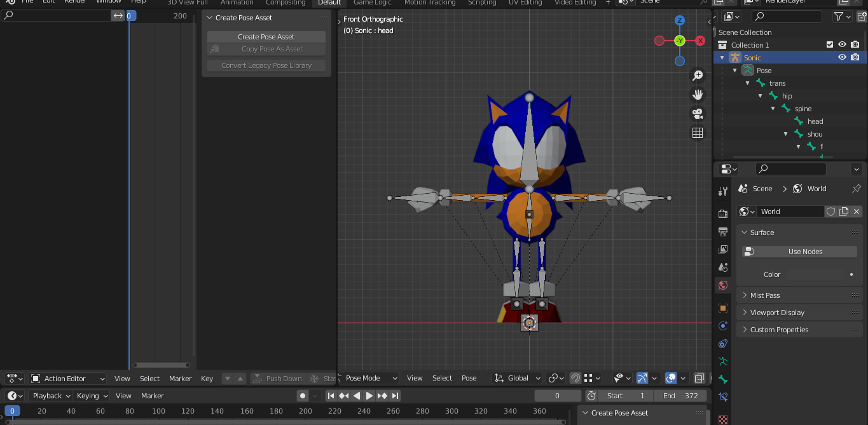The width and height of the screenshot is (868, 425).
Task: Switch orthographic/perspective with the grid icon
Action: tap(698, 133)
